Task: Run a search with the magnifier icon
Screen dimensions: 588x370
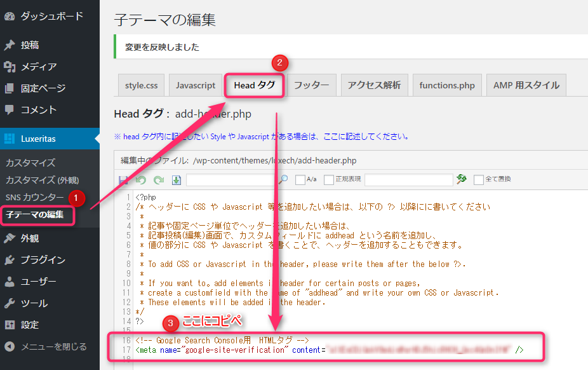Action: click(x=284, y=180)
